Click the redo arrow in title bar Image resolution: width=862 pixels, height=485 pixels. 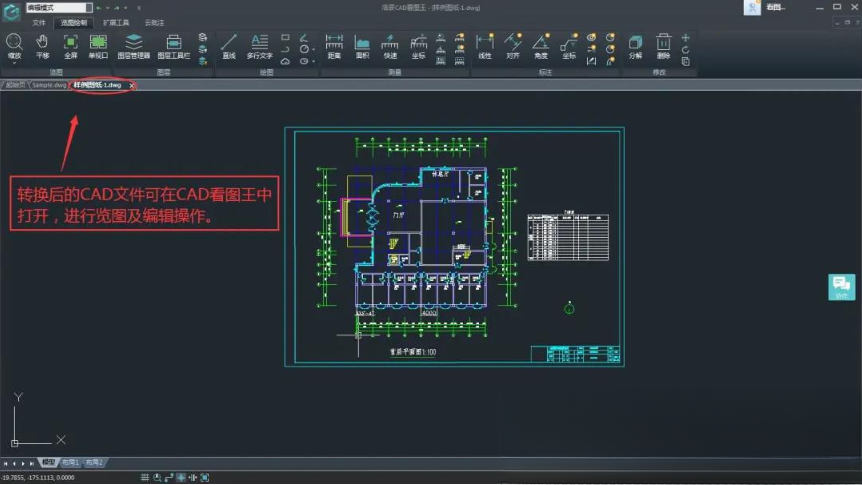pos(117,8)
